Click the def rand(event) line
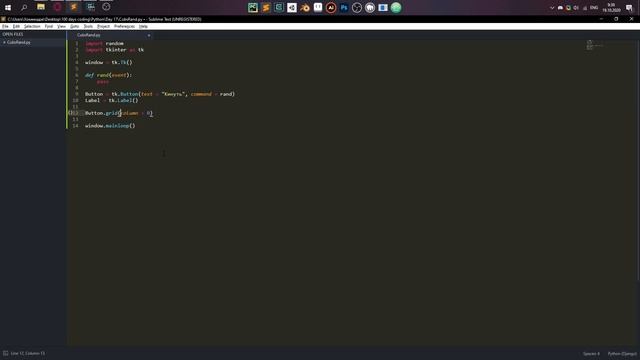Image resolution: width=640 pixels, height=360 pixels. [109, 75]
